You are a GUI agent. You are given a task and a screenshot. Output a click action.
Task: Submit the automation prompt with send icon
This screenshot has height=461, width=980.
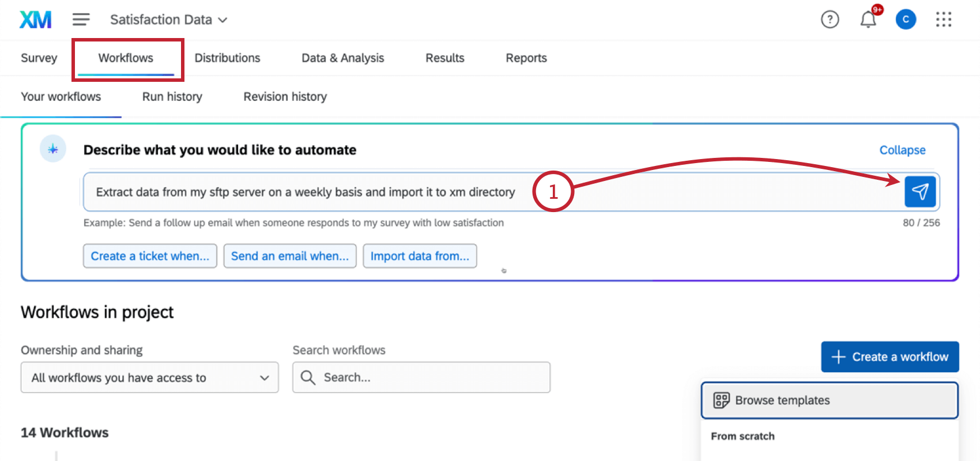919,191
